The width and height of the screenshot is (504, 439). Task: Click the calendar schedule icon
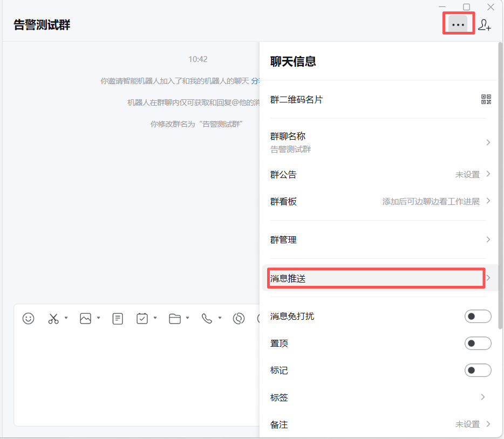pos(142,319)
